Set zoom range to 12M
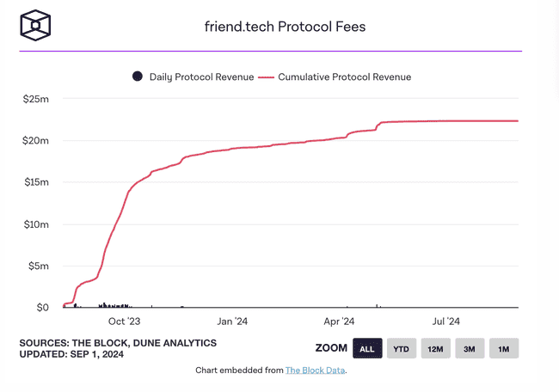The width and height of the screenshot is (559, 392). pyautogui.click(x=435, y=348)
